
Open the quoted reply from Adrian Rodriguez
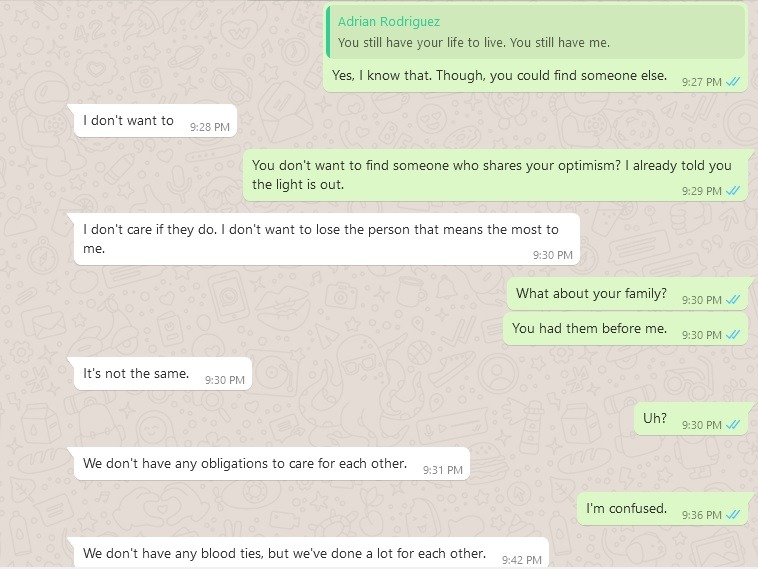[x=536, y=33]
